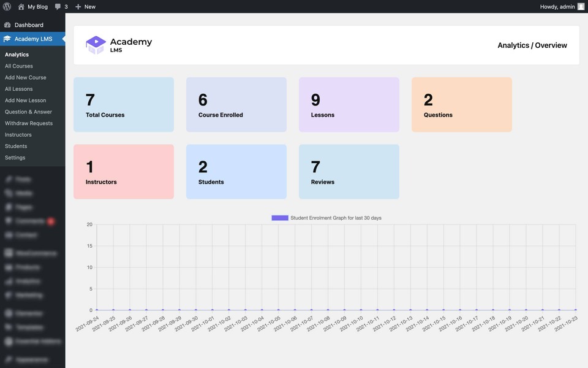588x368 pixels.
Task: View Withdraw Requests
Action: point(29,123)
